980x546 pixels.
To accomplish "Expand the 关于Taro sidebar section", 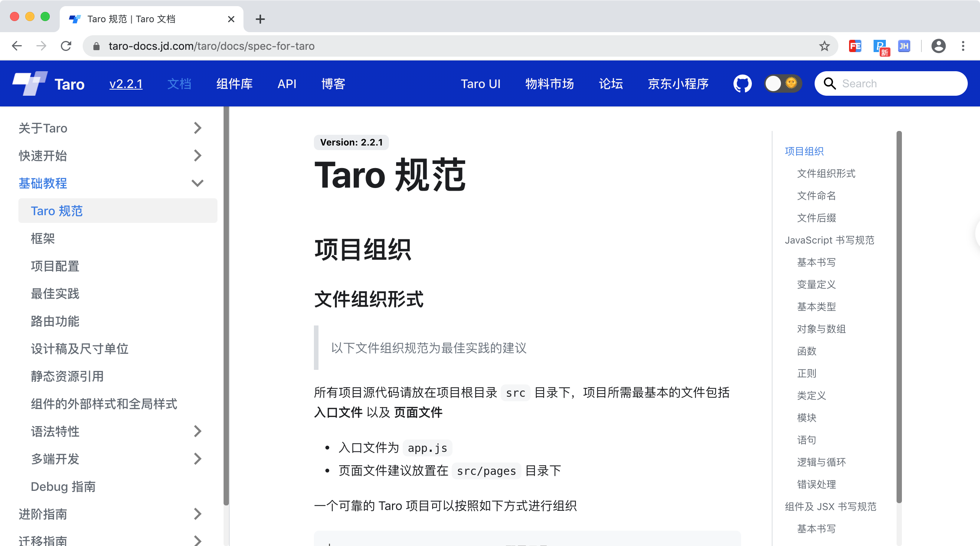I will tap(198, 128).
